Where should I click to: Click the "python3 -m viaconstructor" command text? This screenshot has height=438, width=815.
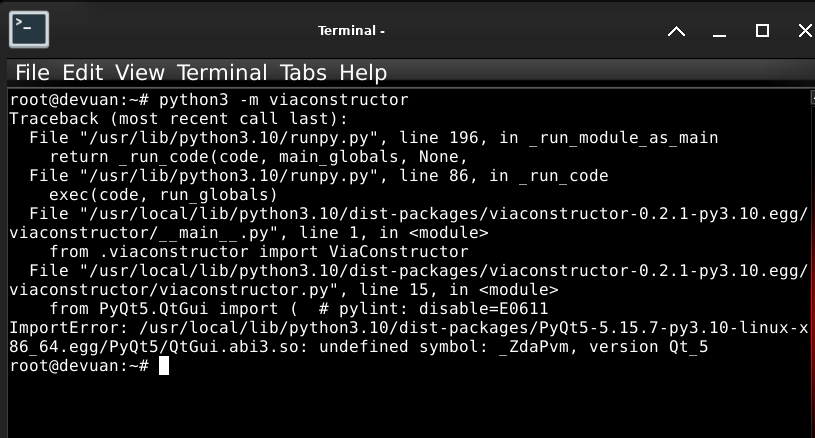284,100
